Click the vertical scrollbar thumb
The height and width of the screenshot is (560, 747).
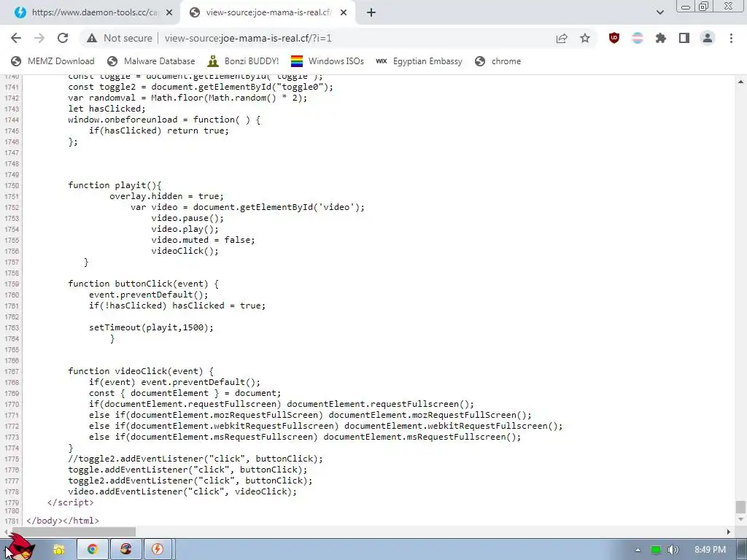(x=740, y=506)
